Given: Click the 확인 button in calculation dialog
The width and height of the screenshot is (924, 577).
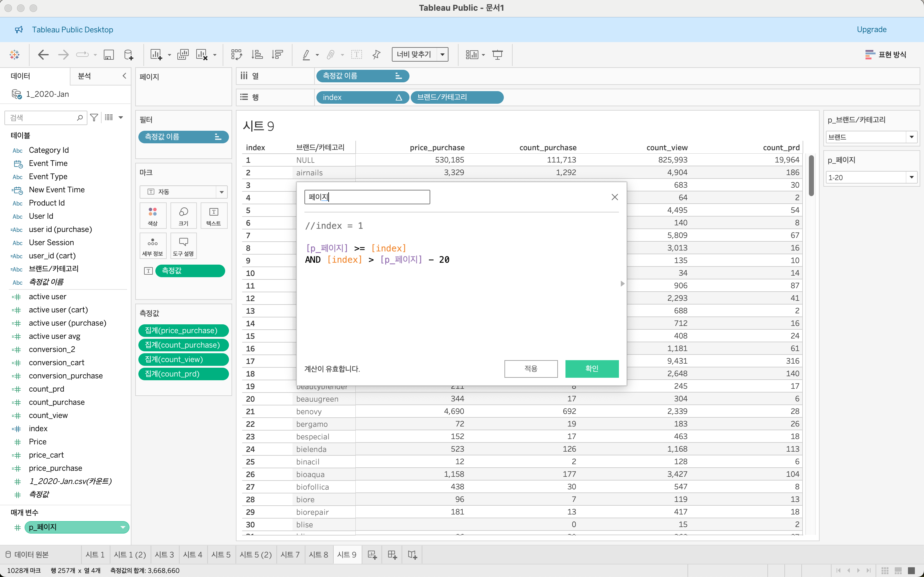Looking at the screenshot, I should click(x=592, y=369).
